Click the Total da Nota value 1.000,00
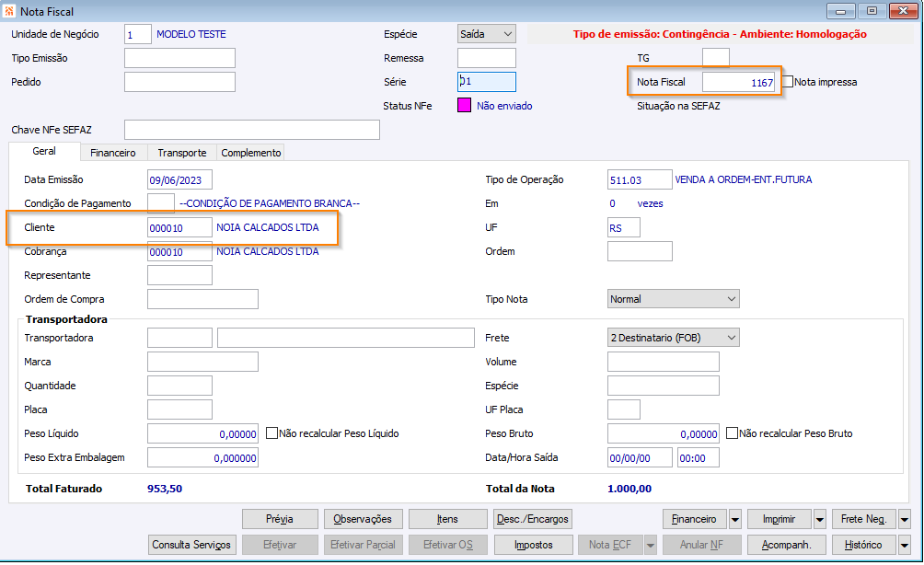The height and width of the screenshot is (565, 924). [x=629, y=489]
